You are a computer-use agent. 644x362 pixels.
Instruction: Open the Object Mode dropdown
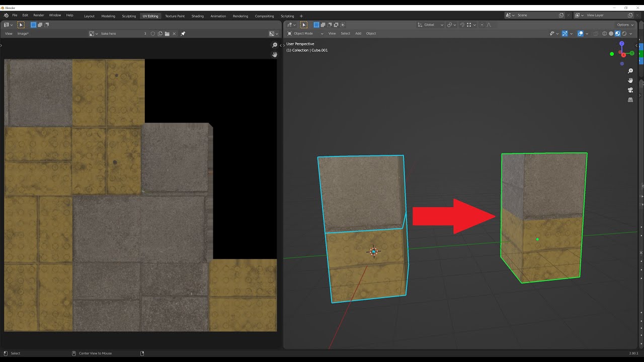(x=305, y=34)
